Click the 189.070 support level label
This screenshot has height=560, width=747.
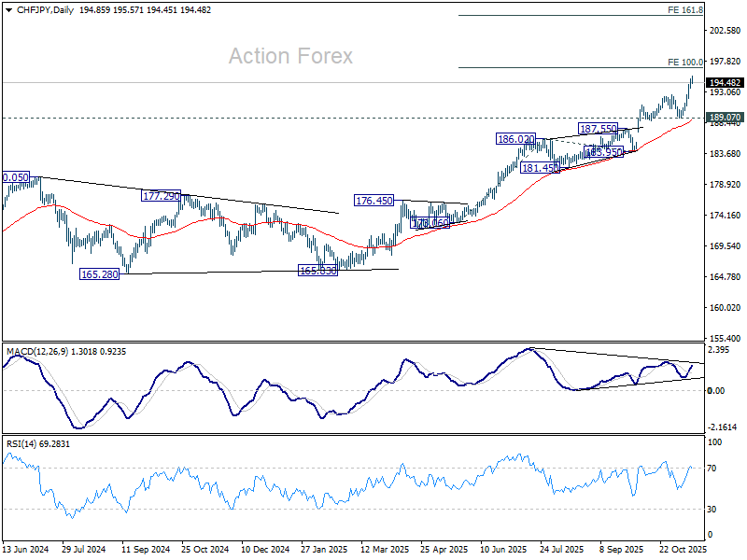(726, 118)
